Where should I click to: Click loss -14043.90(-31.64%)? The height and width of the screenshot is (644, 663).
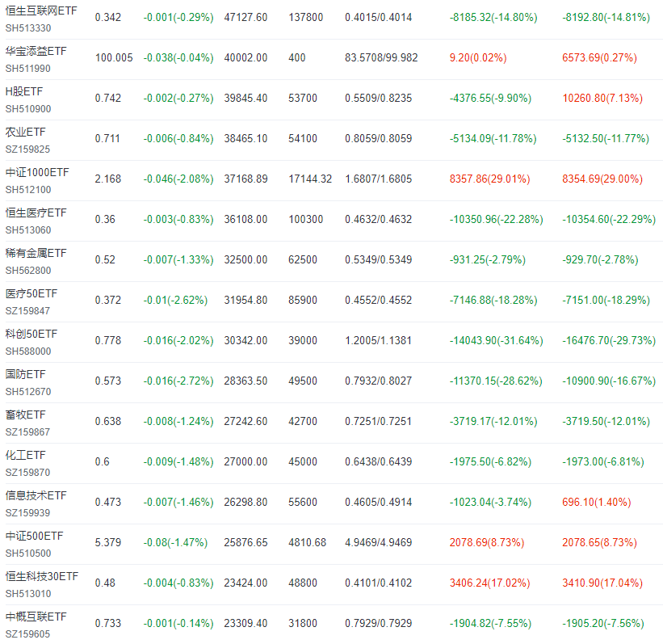tap(496, 341)
